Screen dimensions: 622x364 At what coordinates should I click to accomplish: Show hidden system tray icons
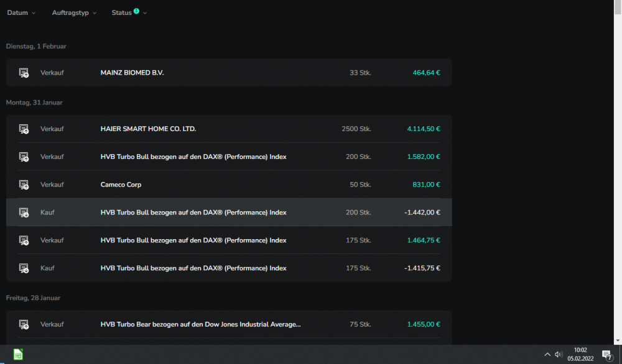[x=547, y=355]
